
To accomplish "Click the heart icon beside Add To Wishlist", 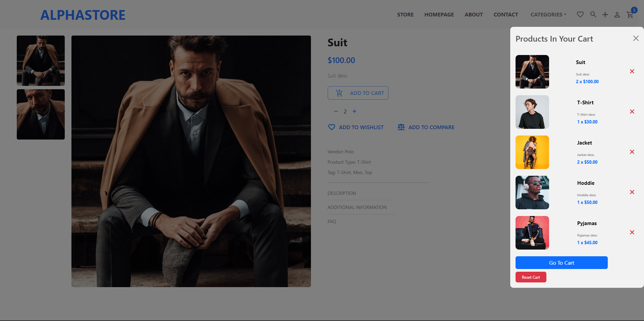I will 331,127.
